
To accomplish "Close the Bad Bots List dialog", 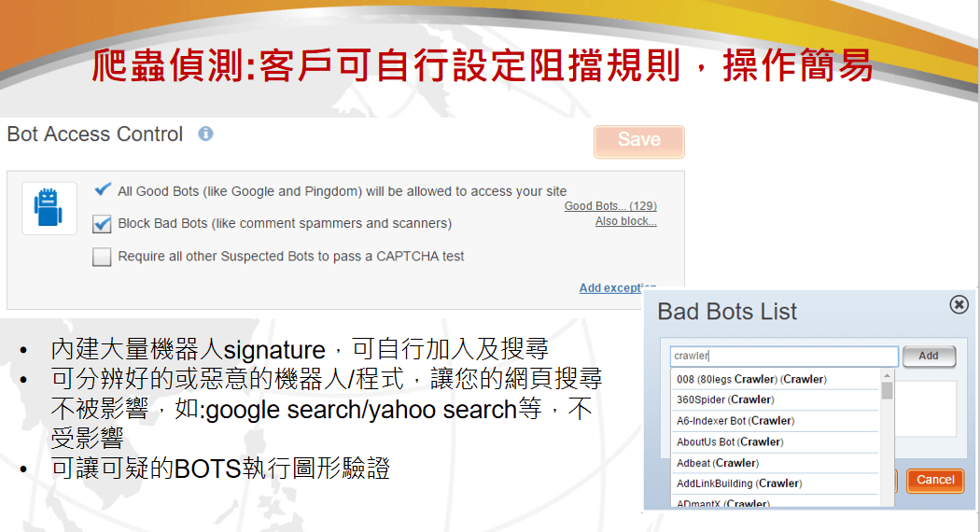I will (x=958, y=304).
